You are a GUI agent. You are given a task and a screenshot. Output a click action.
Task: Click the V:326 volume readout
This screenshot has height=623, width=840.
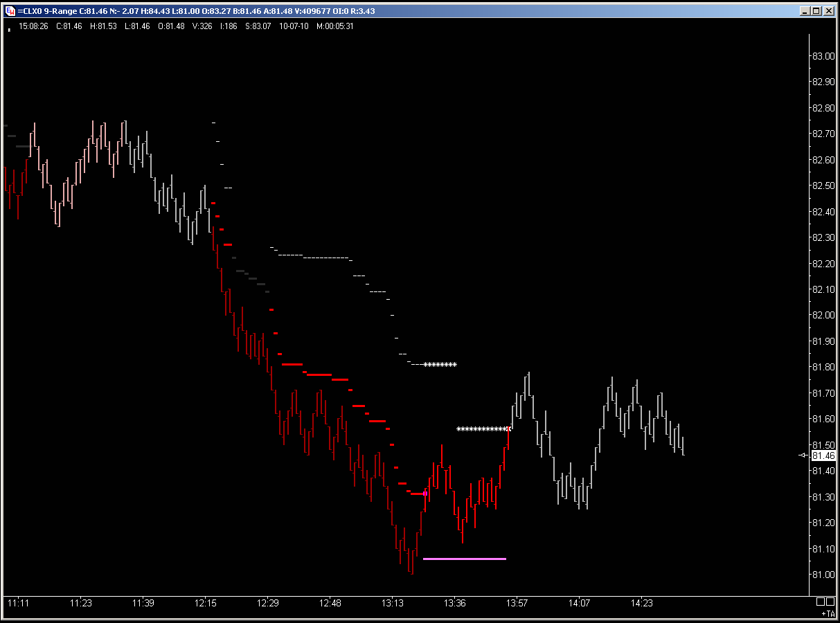point(203,26)
